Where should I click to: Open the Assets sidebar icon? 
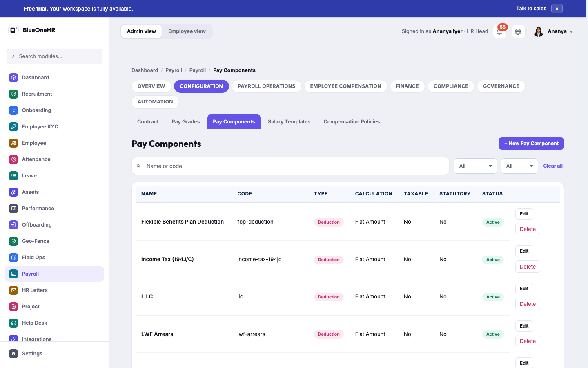pyautogui.click(x=13, y=192)
